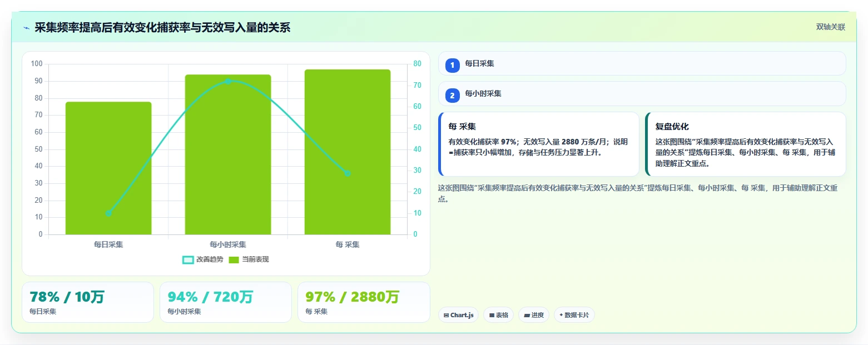The height and width of the screenshot is (345, 868).
Task: Toggle the 当前表现 legend item
Action: (249, 259)
